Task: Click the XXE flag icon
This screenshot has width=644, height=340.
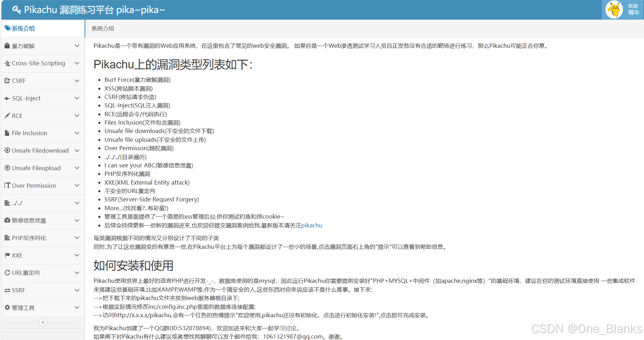Action: (7, 255)
